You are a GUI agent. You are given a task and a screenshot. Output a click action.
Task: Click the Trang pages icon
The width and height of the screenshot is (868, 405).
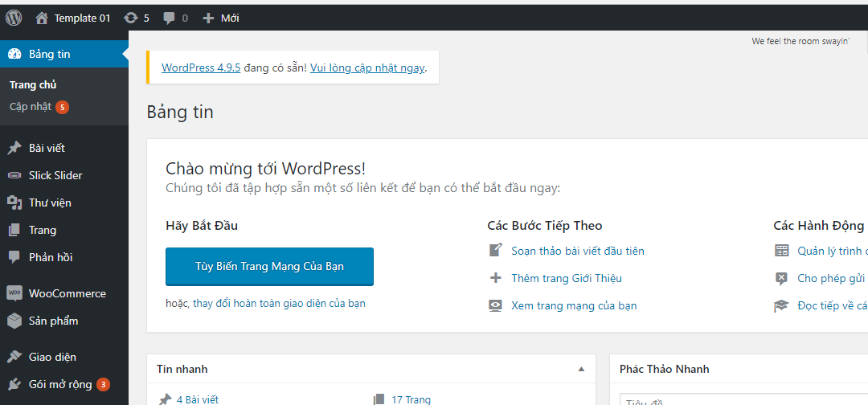(x=14, y=230)
